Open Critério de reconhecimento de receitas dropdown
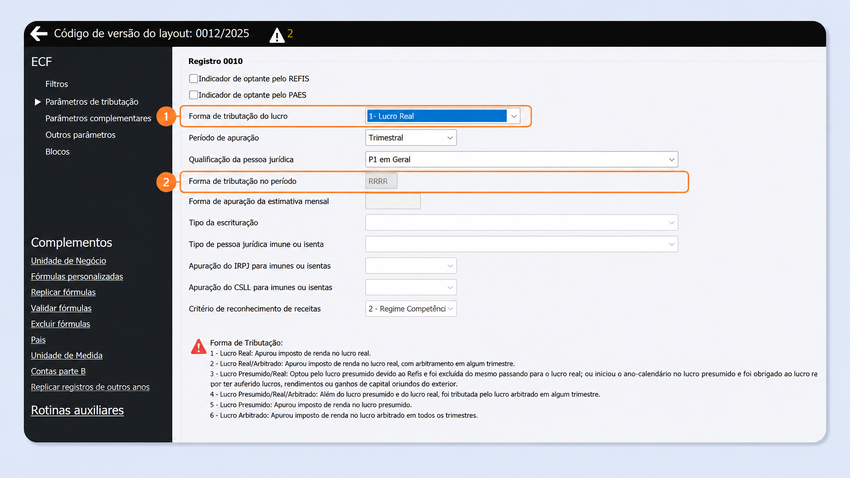Image resolution: width=850 pixels, height=478 pixels. point(411,309)
